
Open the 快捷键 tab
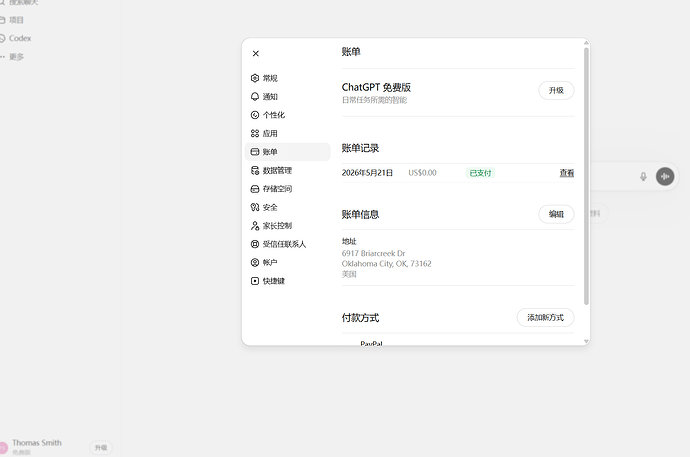(287, 281)
